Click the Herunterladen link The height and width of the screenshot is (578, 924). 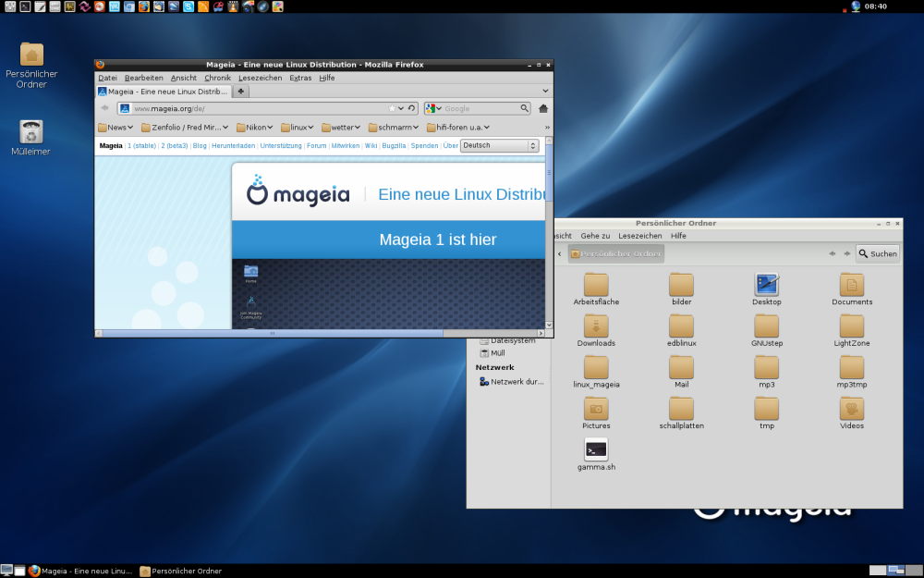click(234, 146)
